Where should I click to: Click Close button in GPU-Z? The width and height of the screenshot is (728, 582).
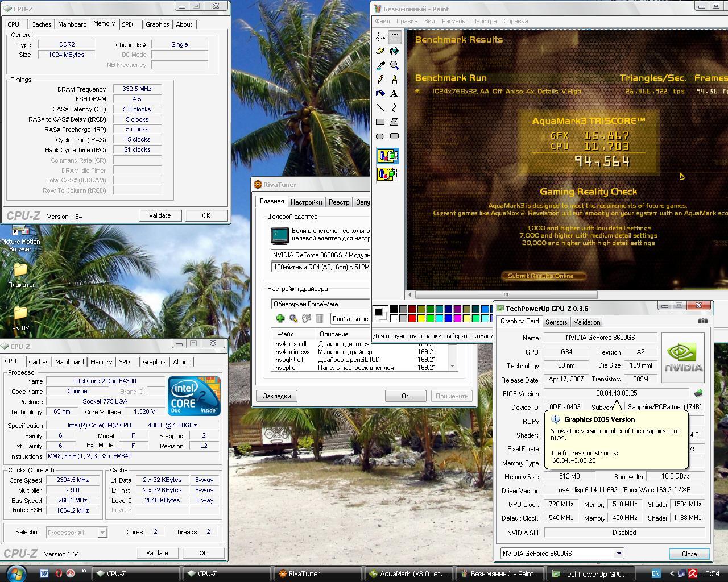[689, 554]
